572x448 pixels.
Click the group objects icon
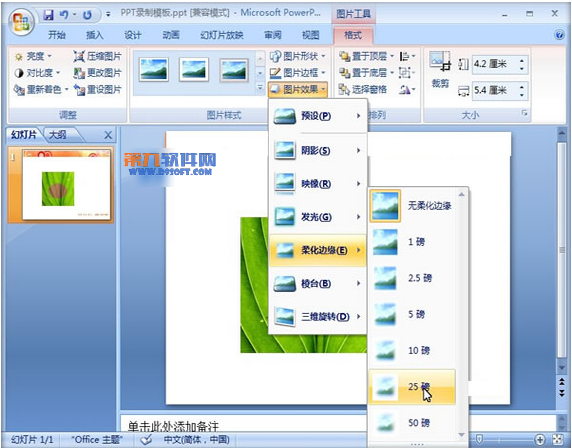pyautogui.click(x=407, y=73)
